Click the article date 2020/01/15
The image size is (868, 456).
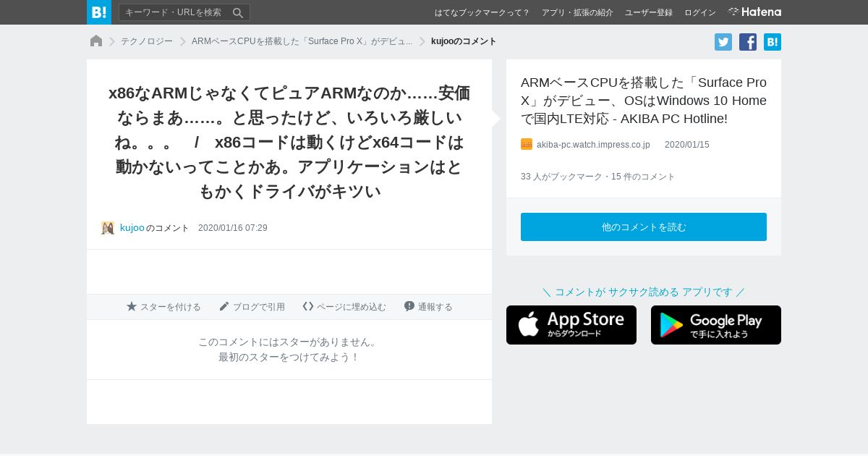[x=687, y=145]
